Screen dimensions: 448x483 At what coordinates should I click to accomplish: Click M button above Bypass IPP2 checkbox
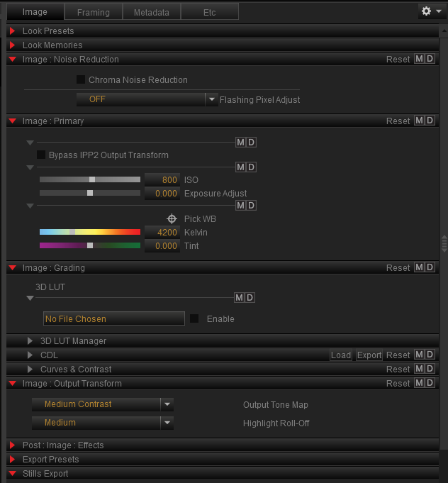tap(240, 143)
